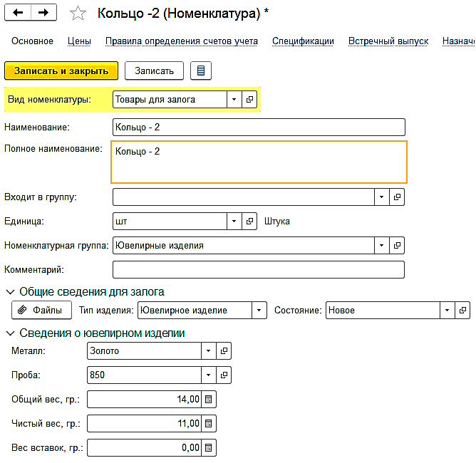Open the Спецификации tab
Screen dimensions: 476x463
(x=303, y=41)
